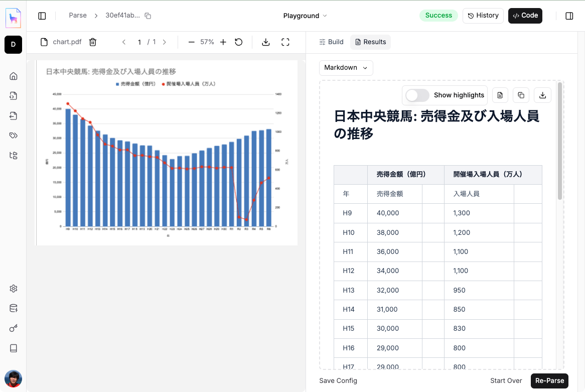
Task: Click the H9 row cell
Action: (351, 213)
